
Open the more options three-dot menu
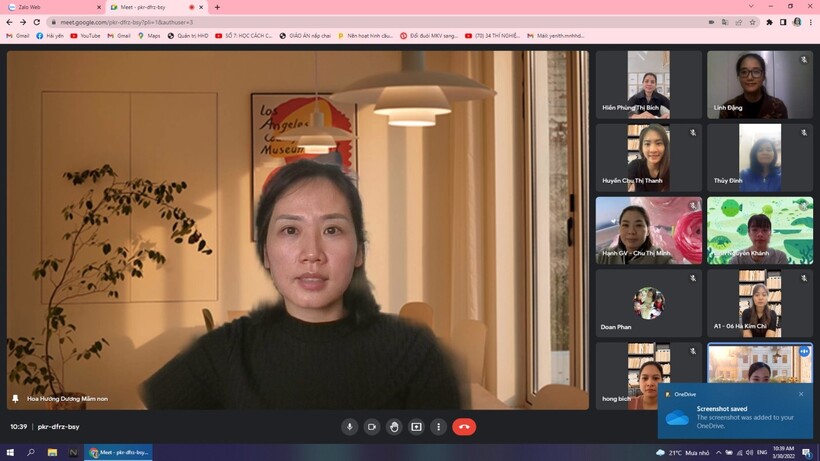pyautogui.click(x=438, y=427)
